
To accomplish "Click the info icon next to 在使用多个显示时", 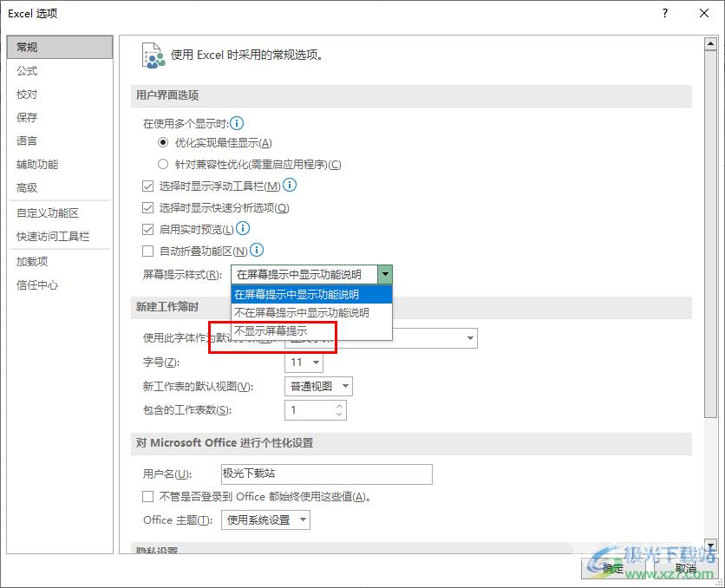I will click(x=237, y=123).
